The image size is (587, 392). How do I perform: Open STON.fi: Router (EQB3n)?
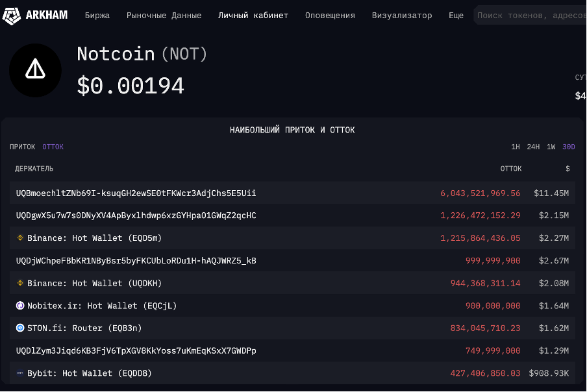click(x=84, y=328)
